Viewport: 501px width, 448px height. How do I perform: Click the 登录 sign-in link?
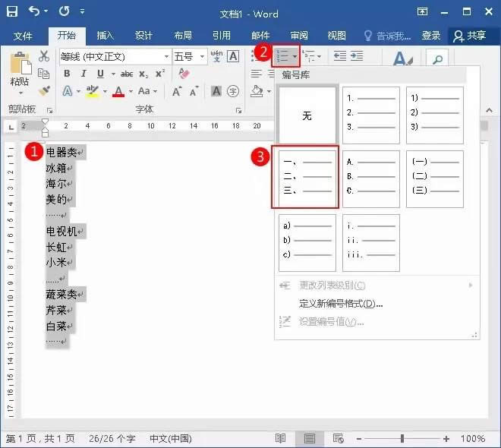click(x=430, y=36)
